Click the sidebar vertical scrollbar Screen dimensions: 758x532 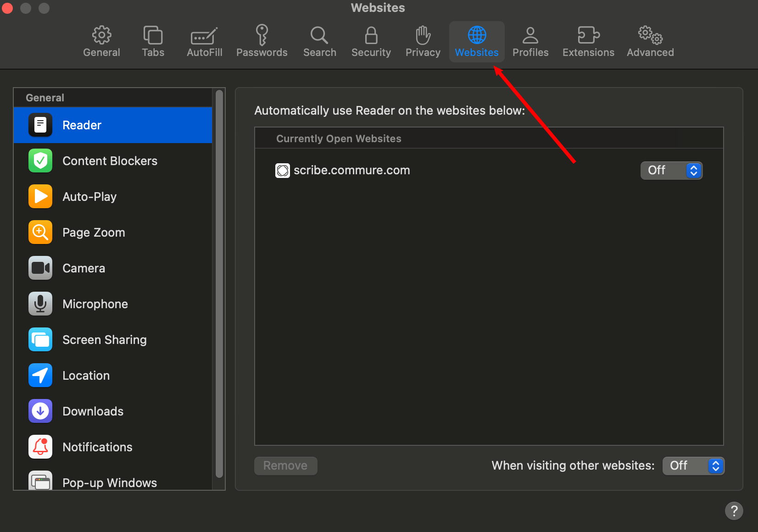[219, 284]
